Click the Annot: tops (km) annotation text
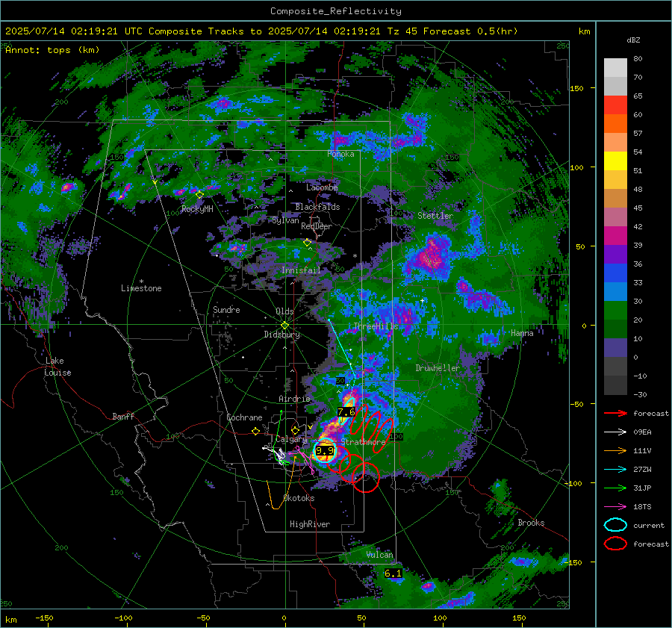The width and height of the screenshot is (672, 628). click(52, 50)
